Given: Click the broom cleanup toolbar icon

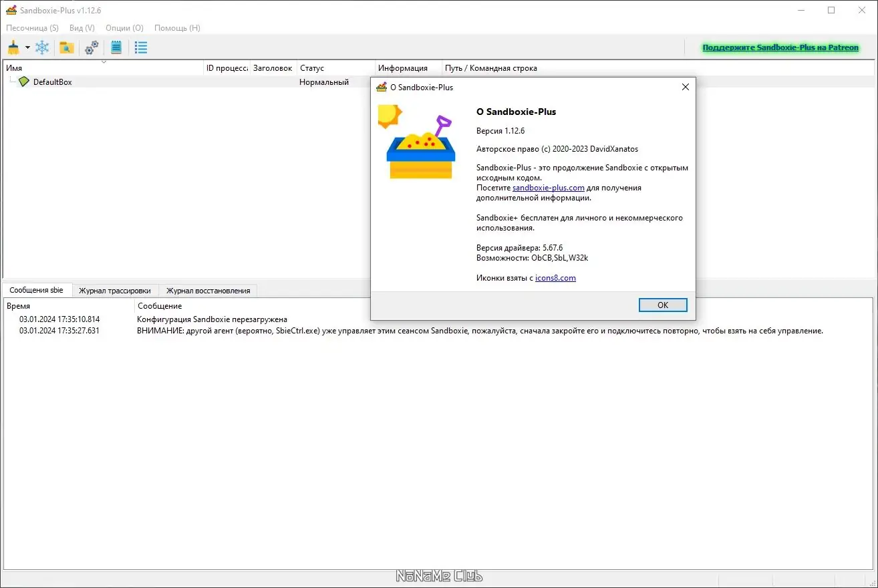Looking at the screenshot, I should [13, 47].
